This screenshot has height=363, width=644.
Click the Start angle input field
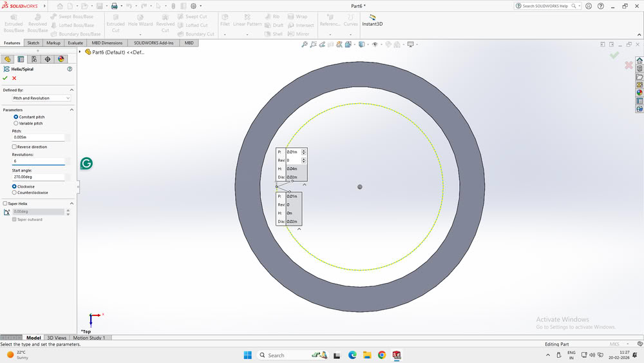click(x=38, y=176)
